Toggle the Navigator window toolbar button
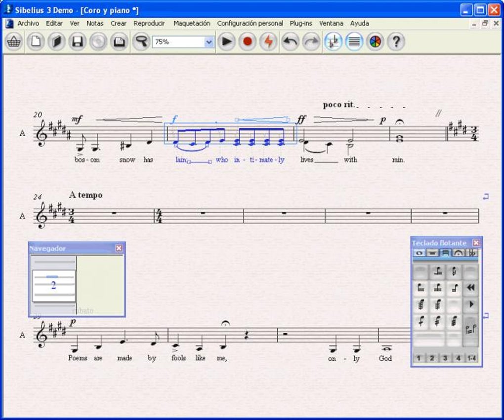Screen dimensions: 504x420 [333, 42]
